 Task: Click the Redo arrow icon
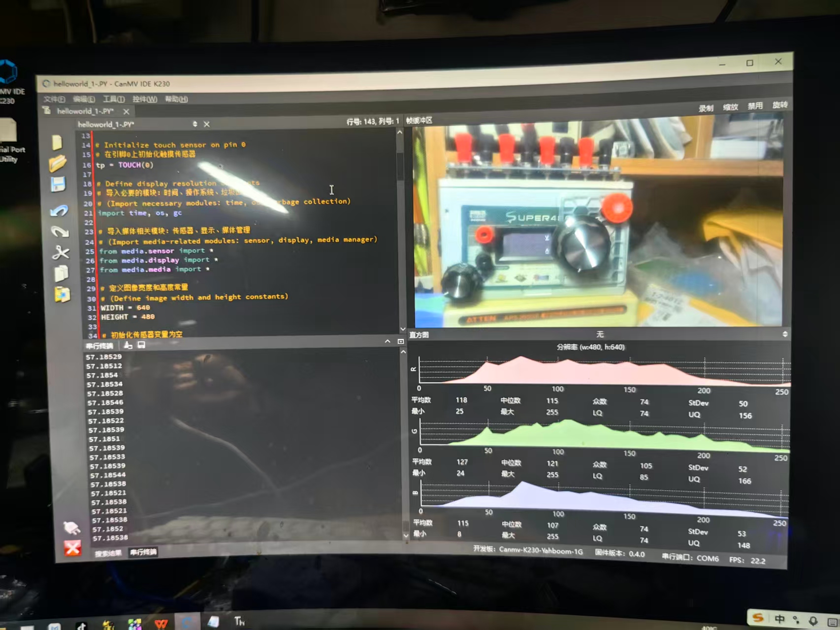click(x=60, y=232)
